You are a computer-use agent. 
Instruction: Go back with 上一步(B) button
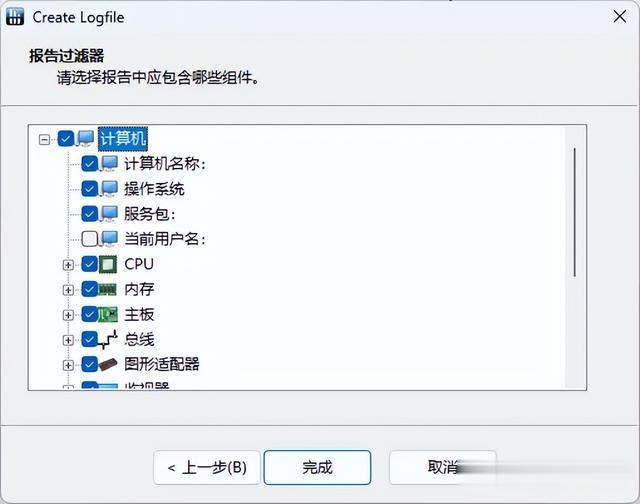click(207, 467)
